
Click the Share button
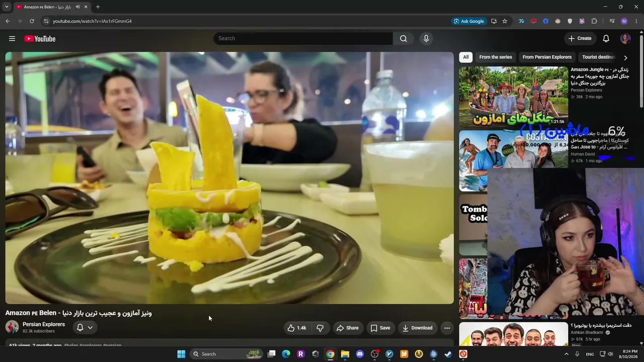coord(348,328)
